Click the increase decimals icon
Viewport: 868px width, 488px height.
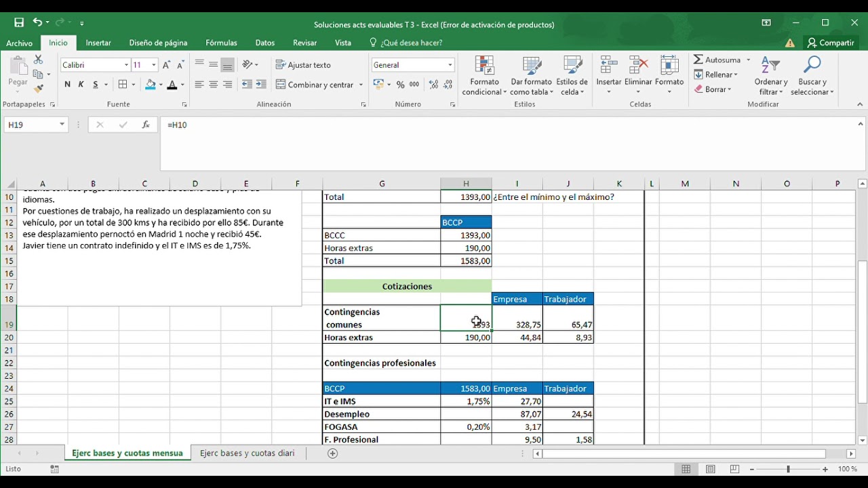click(432, 85)
